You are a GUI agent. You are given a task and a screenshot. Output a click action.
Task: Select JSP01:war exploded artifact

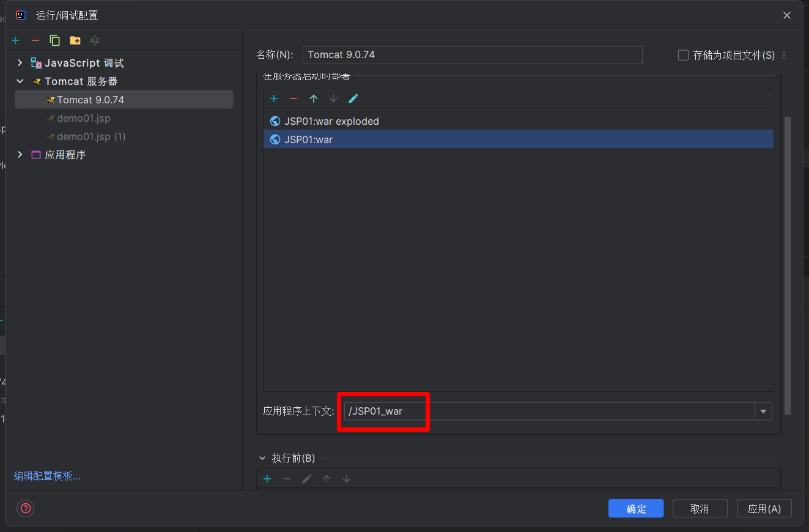(519, 121)
